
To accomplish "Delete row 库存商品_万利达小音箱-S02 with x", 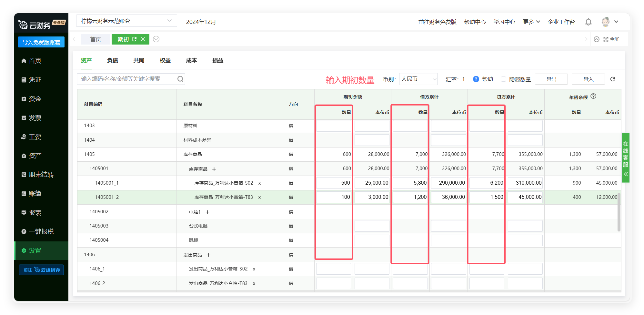I will pyautogui.click(x=259, y=183).
